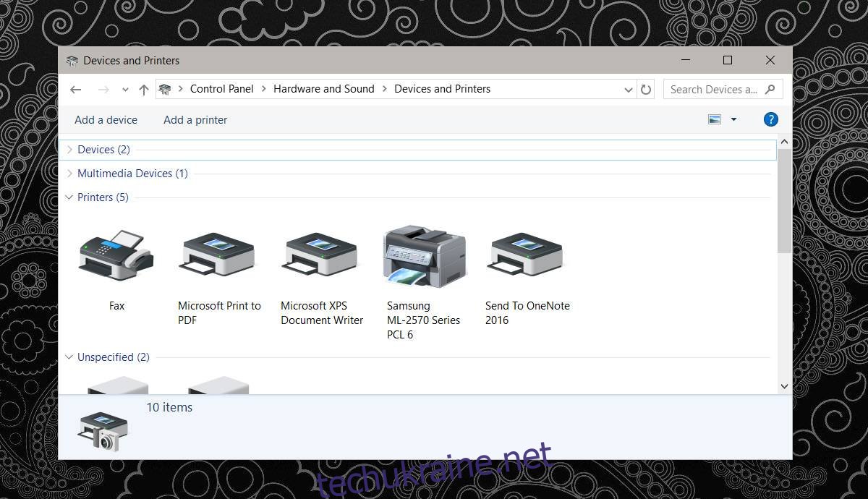Image resolution: width=868 pixels, height=499 pixels.
Task: Navigate to Control Panel breadcrumb
Action: click(x=222, y=89)
